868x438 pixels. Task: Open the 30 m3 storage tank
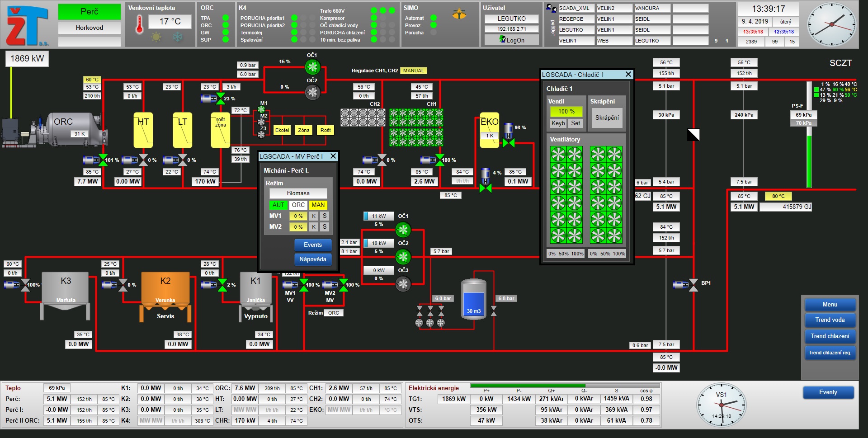474,299
